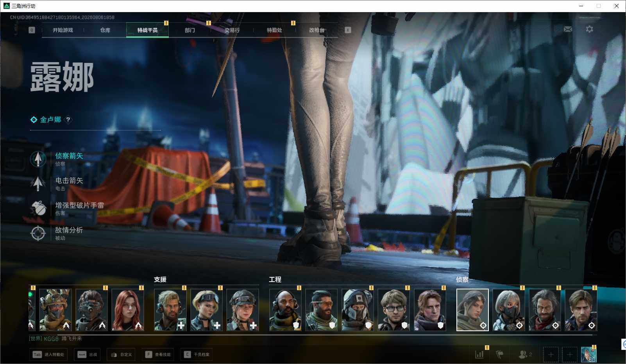Open the 部门 tab

[190, 30]
